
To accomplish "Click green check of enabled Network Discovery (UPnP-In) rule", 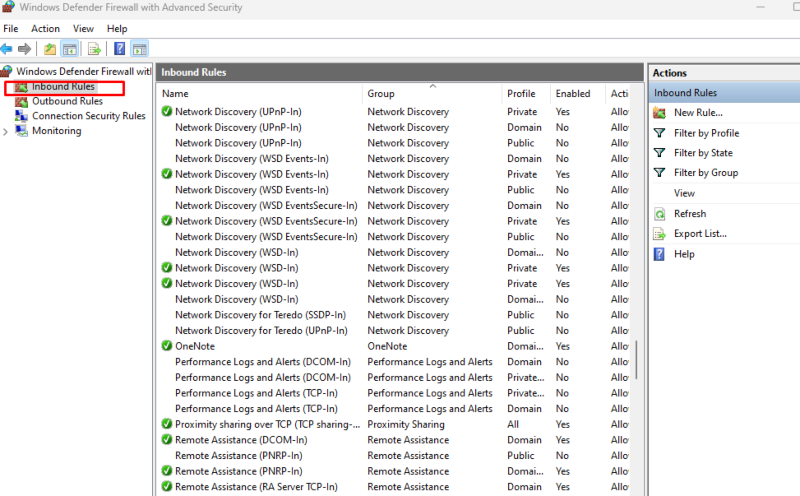I will pyautogui.click(x=166, y=111).
